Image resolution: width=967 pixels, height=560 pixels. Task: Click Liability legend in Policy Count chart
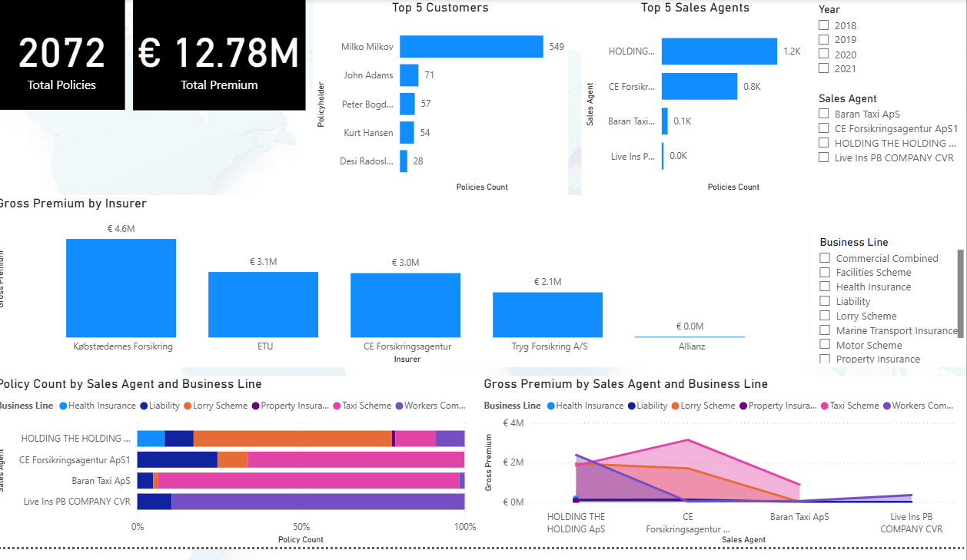159,406
